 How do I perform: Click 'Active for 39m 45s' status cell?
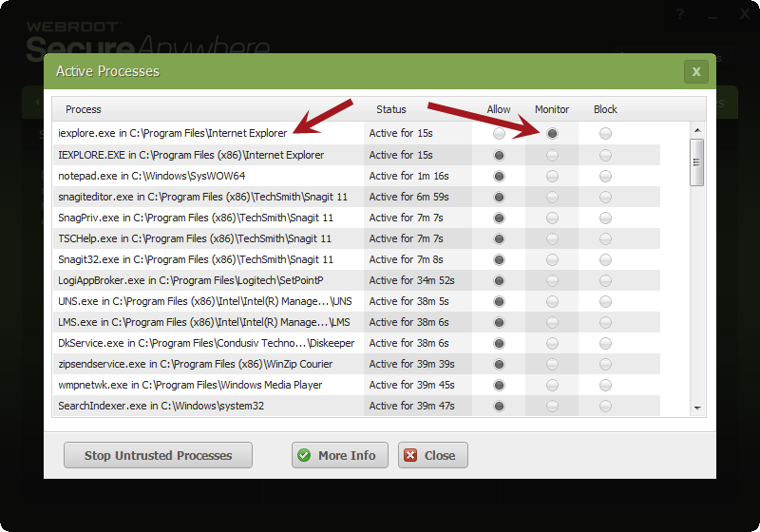click(412, 385)
